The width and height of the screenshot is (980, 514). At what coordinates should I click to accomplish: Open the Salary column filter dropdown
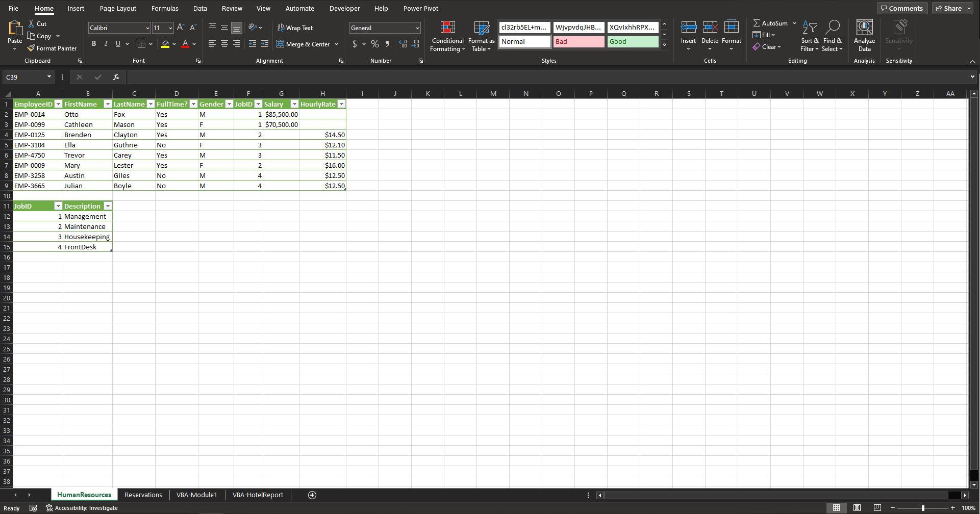(x=295, y=104)
